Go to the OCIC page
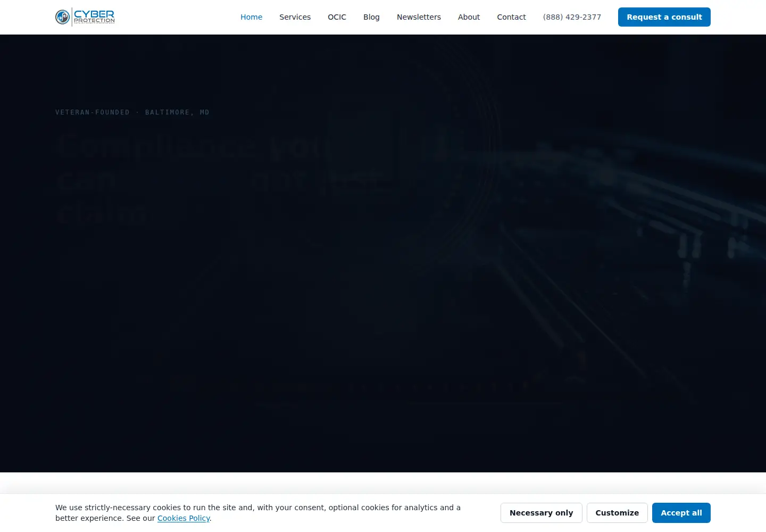 (x=337, y=17)
